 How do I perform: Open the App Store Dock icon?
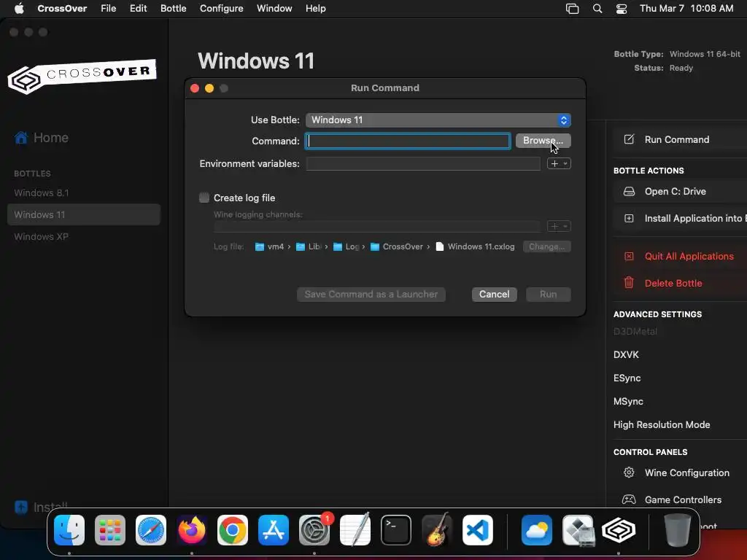coord(274,530)
